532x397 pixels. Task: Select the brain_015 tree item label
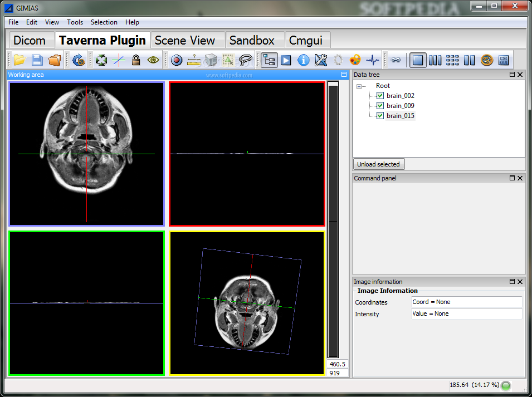click(401, 116)
